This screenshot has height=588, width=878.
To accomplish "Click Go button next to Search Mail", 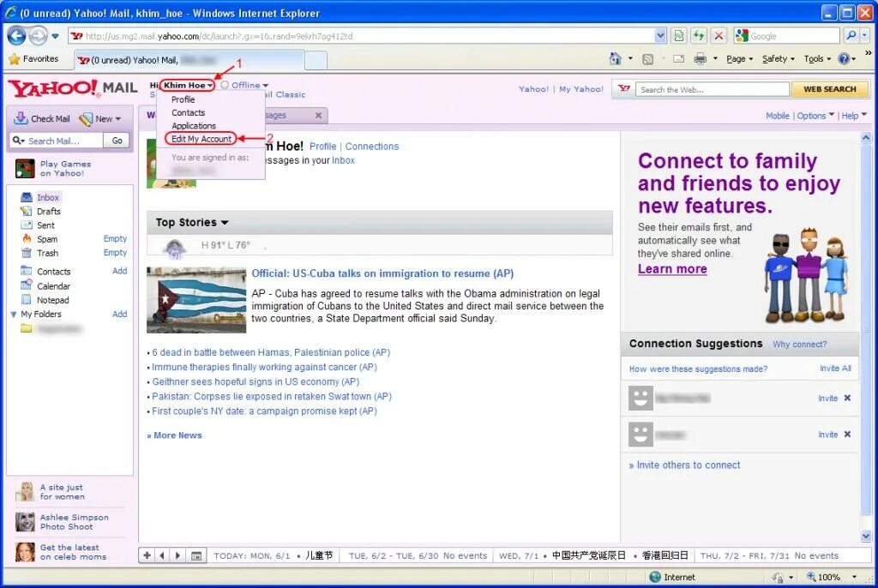I will 117,141.
